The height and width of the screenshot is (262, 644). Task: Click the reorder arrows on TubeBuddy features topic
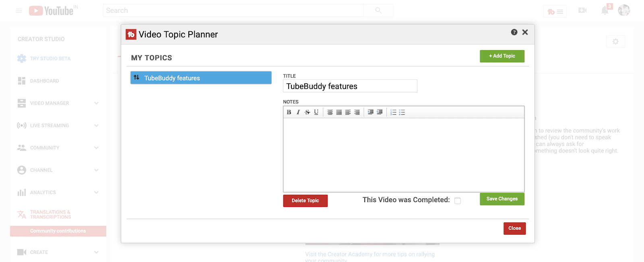(x=136, y=78)
